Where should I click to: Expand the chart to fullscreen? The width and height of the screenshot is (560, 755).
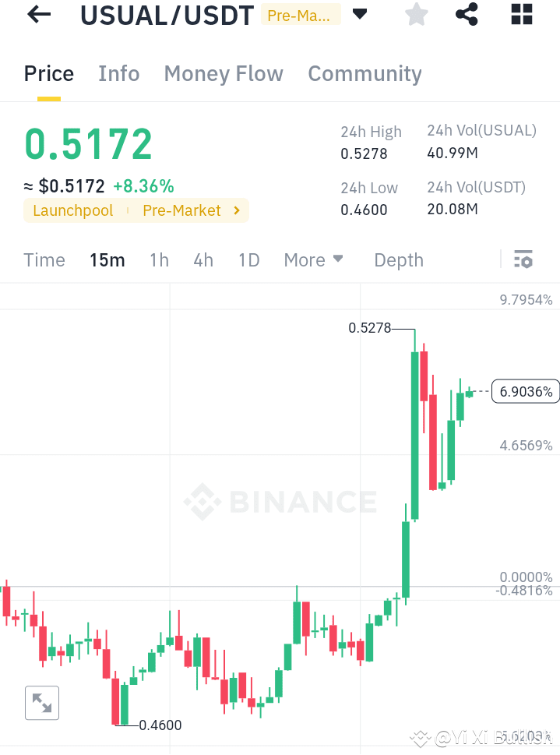41,702
